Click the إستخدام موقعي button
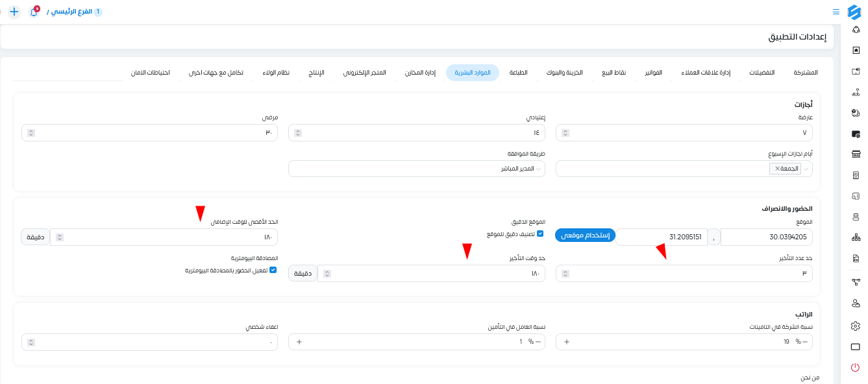The height and width of the screenshot is (384, 868). [585, 235]
